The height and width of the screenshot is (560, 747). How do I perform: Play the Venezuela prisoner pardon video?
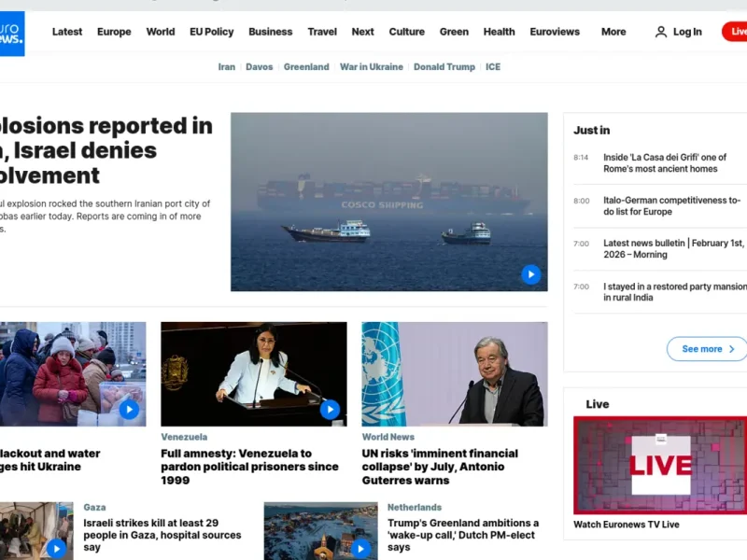pyautogui.click(x=331, y=409)
